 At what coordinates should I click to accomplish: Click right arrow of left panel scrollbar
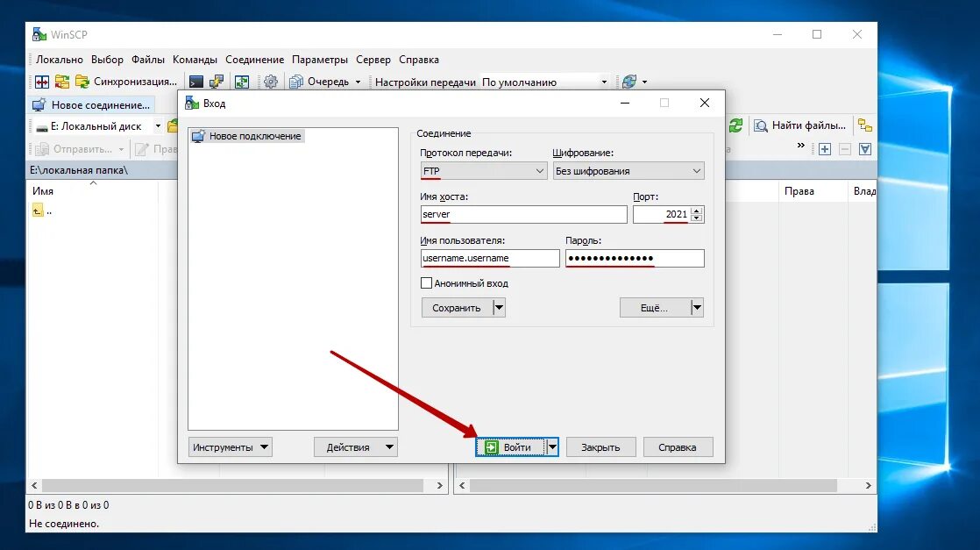(439, 486)
